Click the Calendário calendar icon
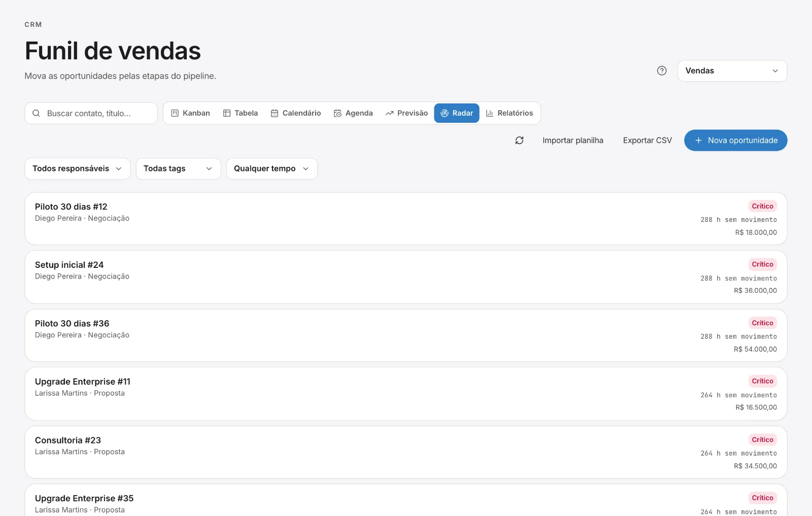Image resolution: width=812 pixels, height=516 pixels. pyautogui.click(x=275, y=113)
